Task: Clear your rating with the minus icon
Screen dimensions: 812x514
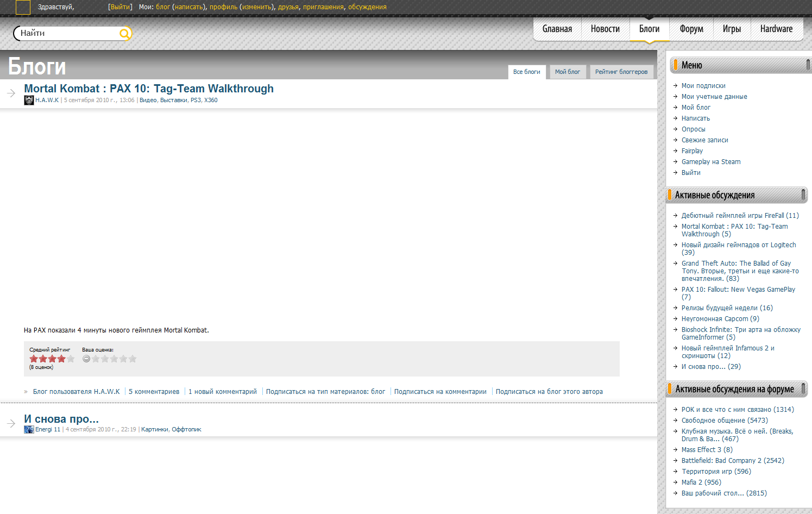Action: click(x=86, y=359)
